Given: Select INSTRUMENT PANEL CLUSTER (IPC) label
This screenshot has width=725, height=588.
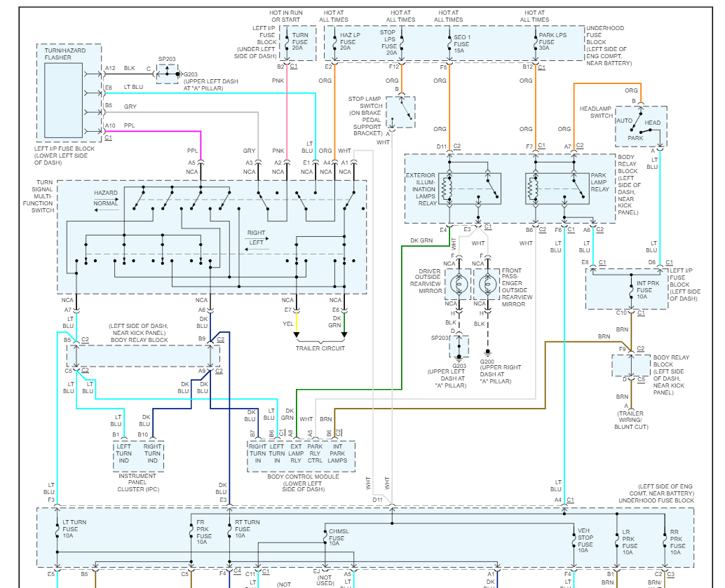Looking at the screenshot, I should coord(137,482).
